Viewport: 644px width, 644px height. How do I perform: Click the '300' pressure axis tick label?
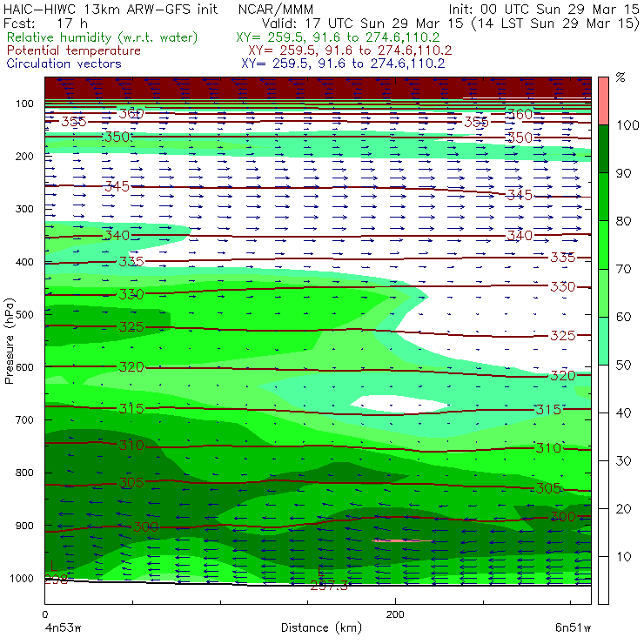(x=24, y=209)
